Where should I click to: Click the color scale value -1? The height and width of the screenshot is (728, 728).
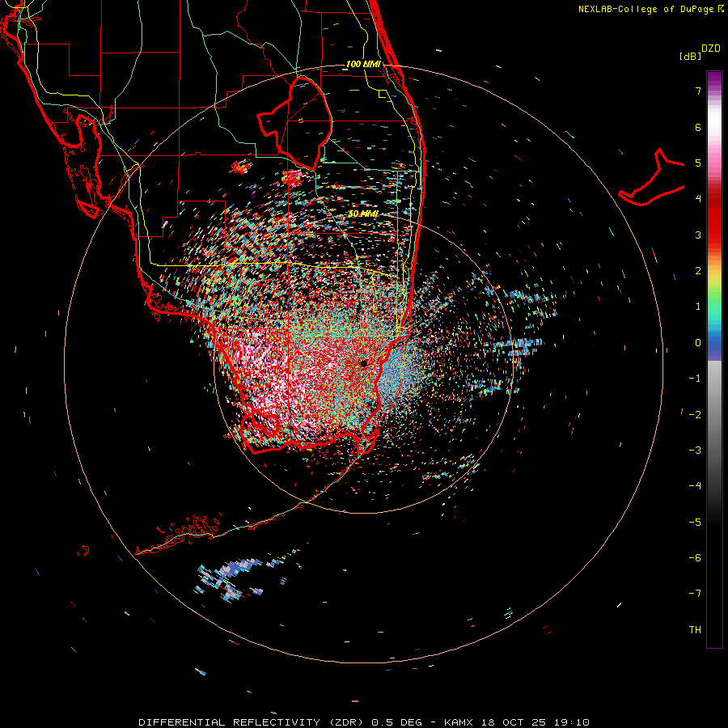pos(695,379)
